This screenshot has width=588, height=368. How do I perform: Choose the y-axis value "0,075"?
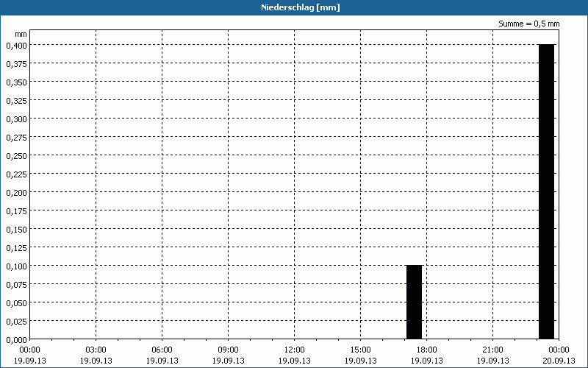point(16,284)
